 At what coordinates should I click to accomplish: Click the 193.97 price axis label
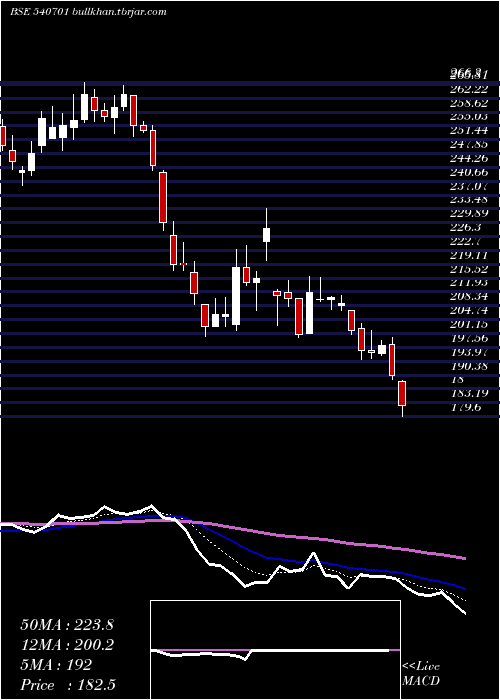468,352
